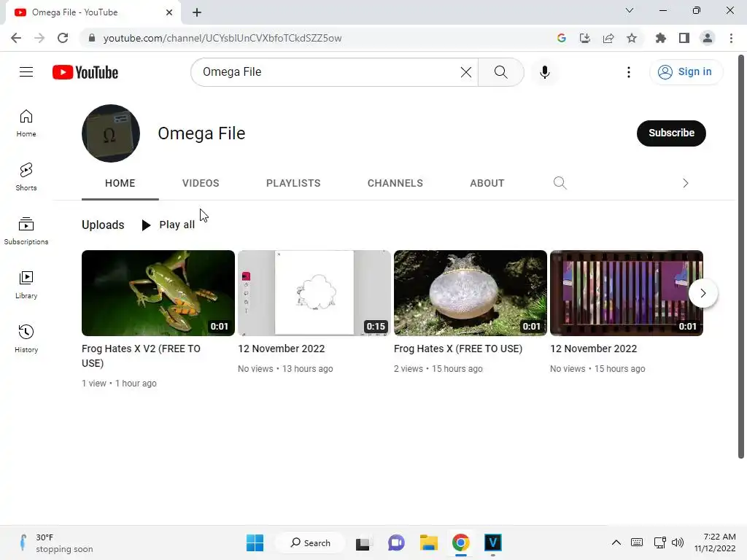
Task: Click the striped colorful video thumbnail
Action: click(627, 293)
